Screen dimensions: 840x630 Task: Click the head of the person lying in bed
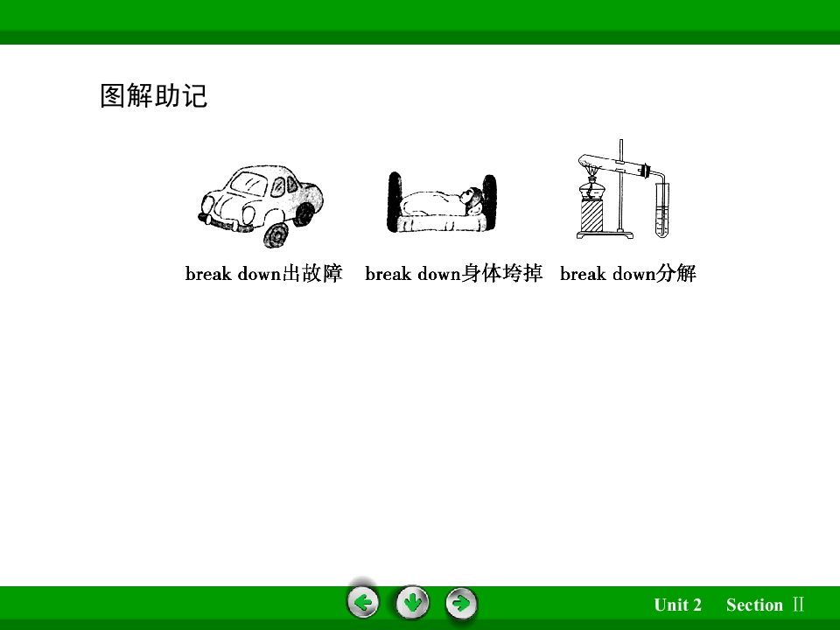[x=472, y=199]
